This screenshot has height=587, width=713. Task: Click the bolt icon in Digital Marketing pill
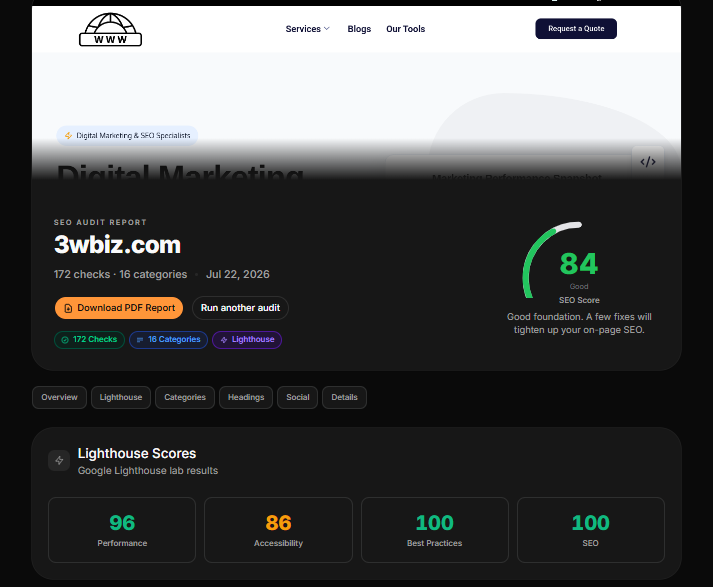[68, 135]
